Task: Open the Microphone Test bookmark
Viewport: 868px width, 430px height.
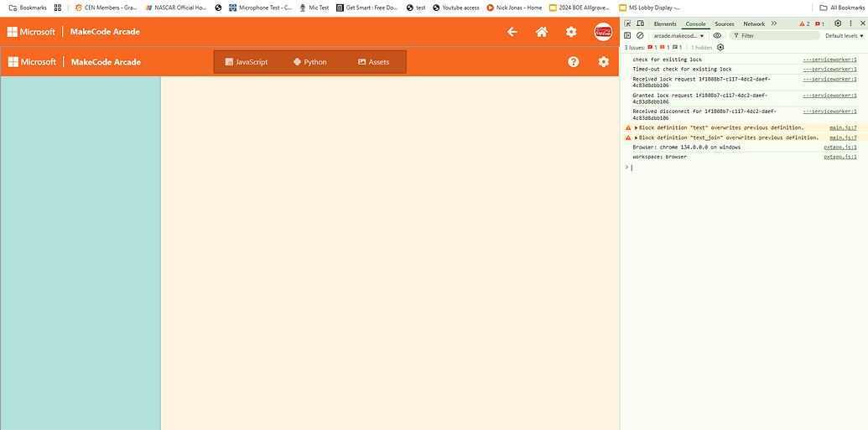Action: [261, 8]
